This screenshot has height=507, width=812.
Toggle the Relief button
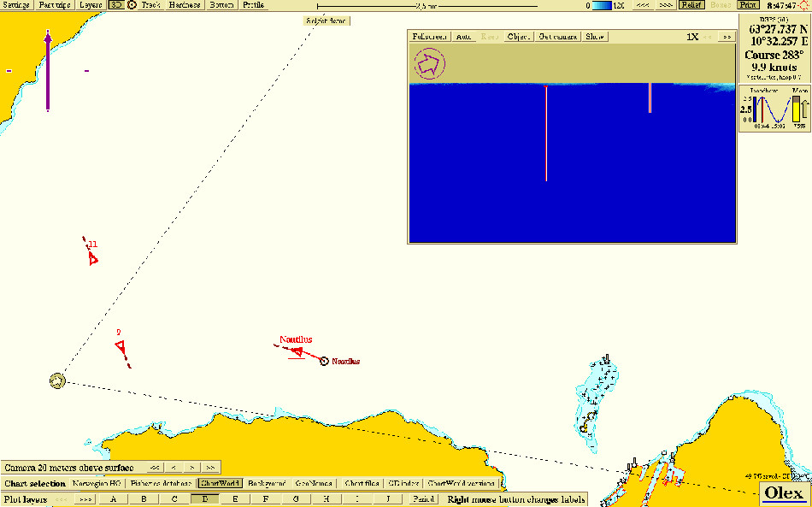(691, 5)
